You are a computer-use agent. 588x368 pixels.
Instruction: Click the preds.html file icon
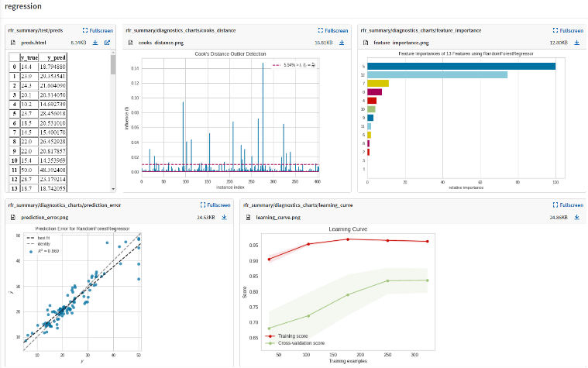coord(13,43)
